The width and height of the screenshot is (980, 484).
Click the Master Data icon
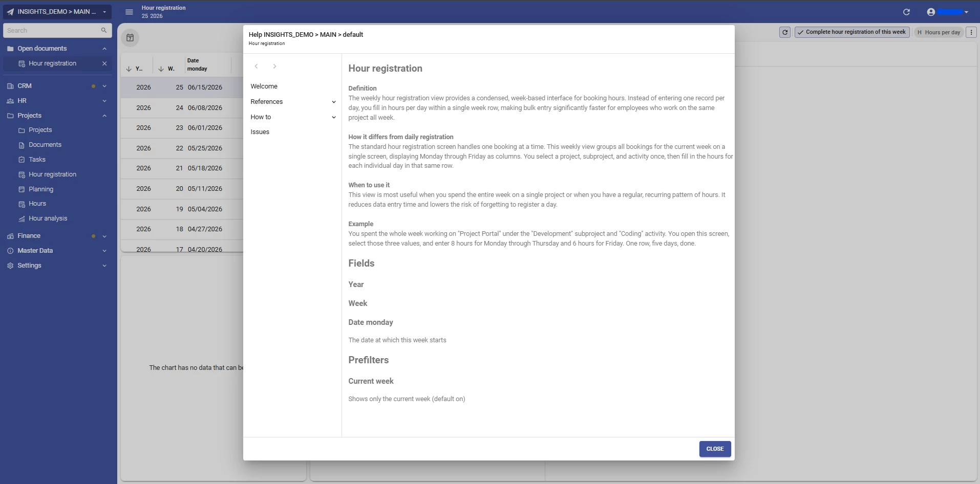(10, 251)
